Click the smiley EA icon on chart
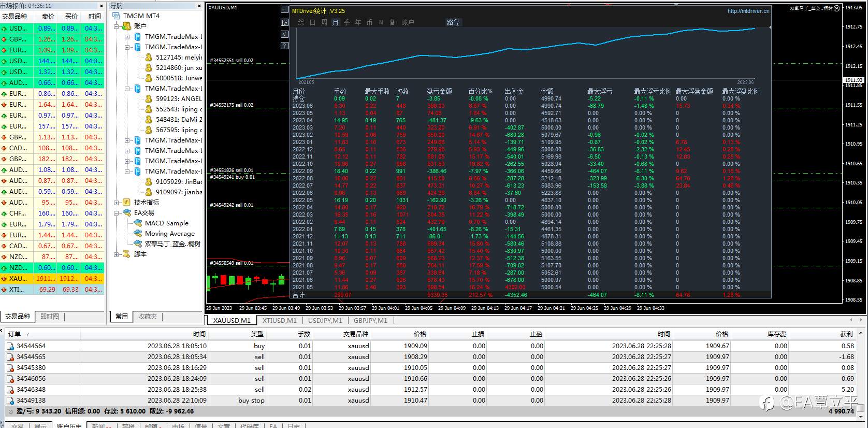This screenshot has width=868, height=428. pyautogui.click(x=837, y=8)
